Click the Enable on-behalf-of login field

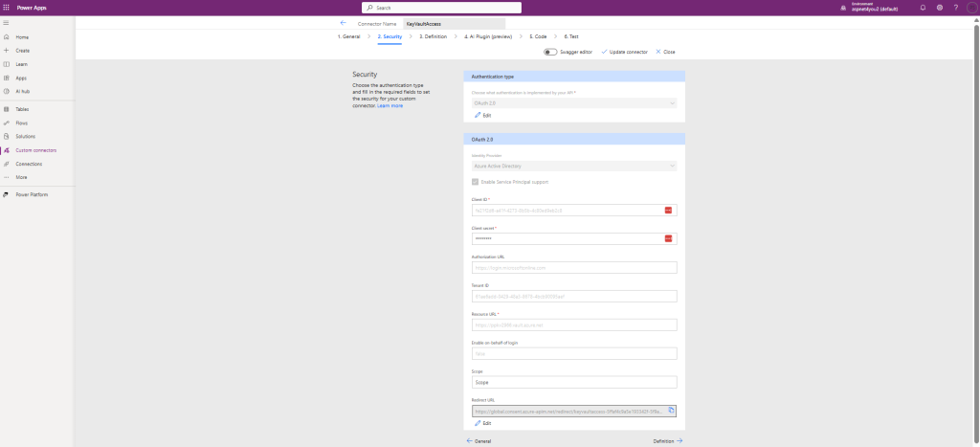tap(574, 354)
